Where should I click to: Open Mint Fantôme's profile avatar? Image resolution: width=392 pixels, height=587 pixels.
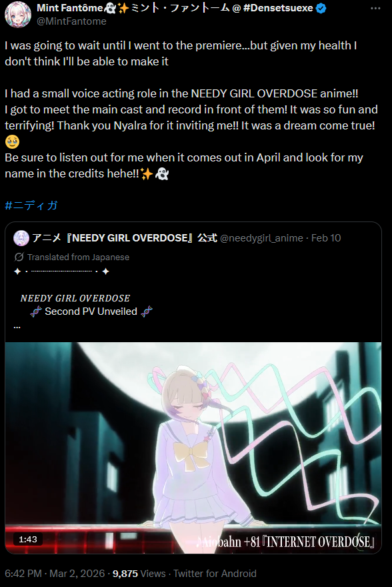coord(18,14)
